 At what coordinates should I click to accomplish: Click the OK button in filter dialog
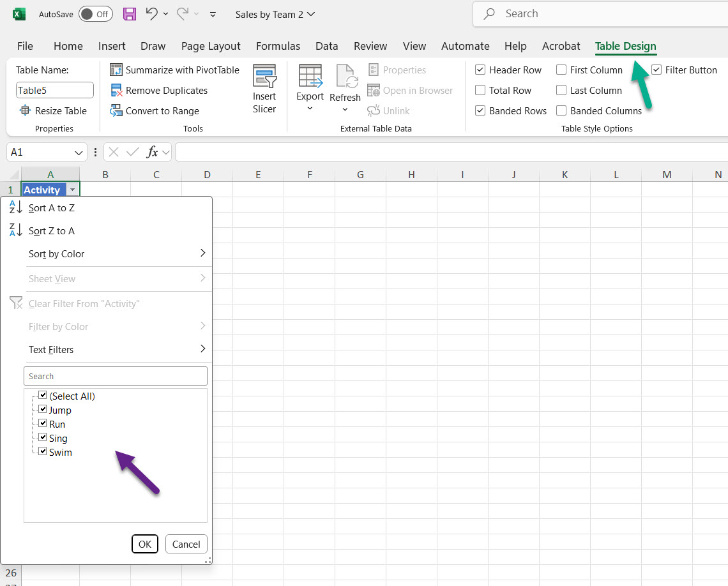[x=144, y=544]
